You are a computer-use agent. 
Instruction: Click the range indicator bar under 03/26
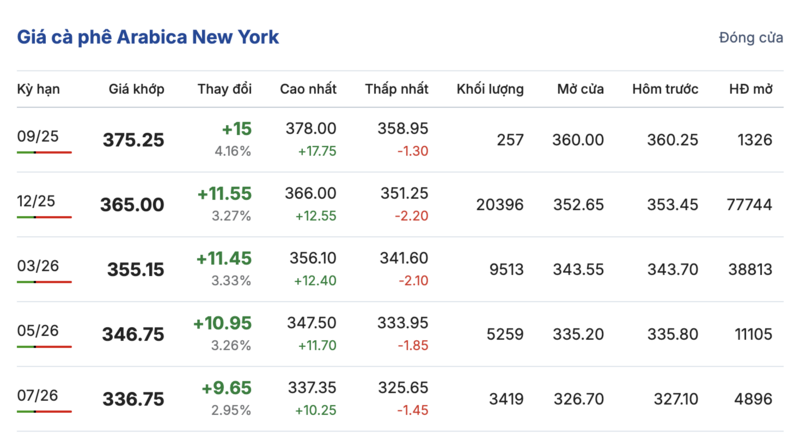[44, 282]
